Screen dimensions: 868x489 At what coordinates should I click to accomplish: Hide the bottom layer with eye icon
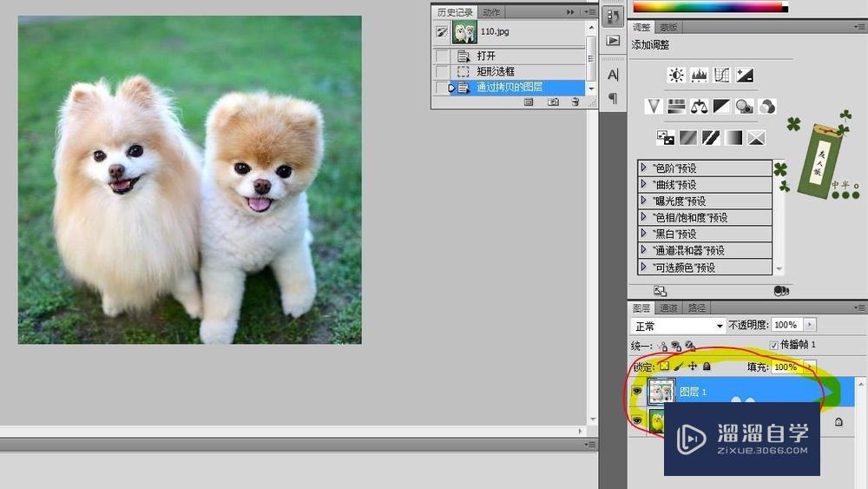[x=637, y=421]
